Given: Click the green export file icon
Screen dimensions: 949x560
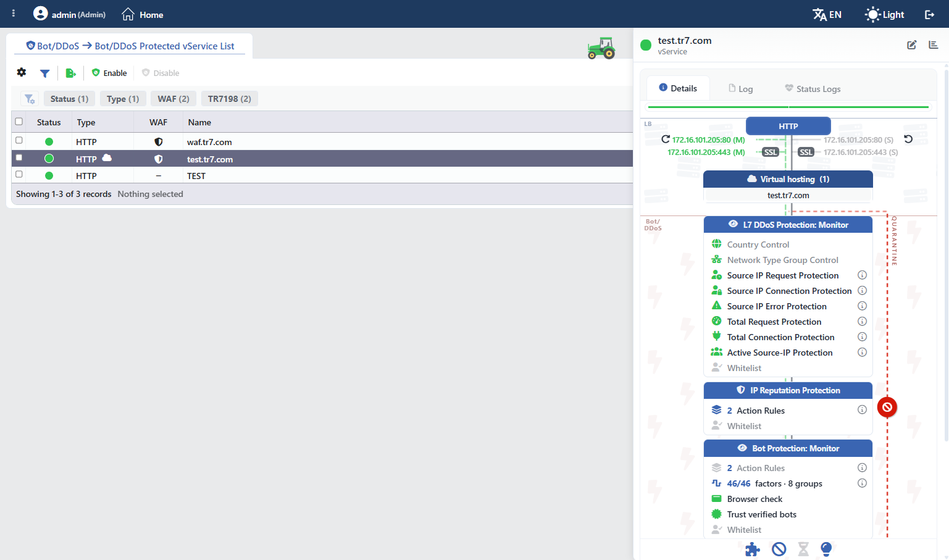Looking at the screenshot, I should click(x=70, y=73).
